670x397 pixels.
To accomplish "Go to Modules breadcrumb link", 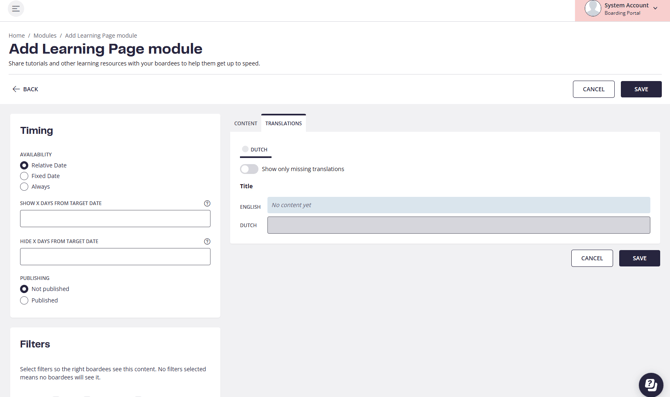I will point(45,35).
